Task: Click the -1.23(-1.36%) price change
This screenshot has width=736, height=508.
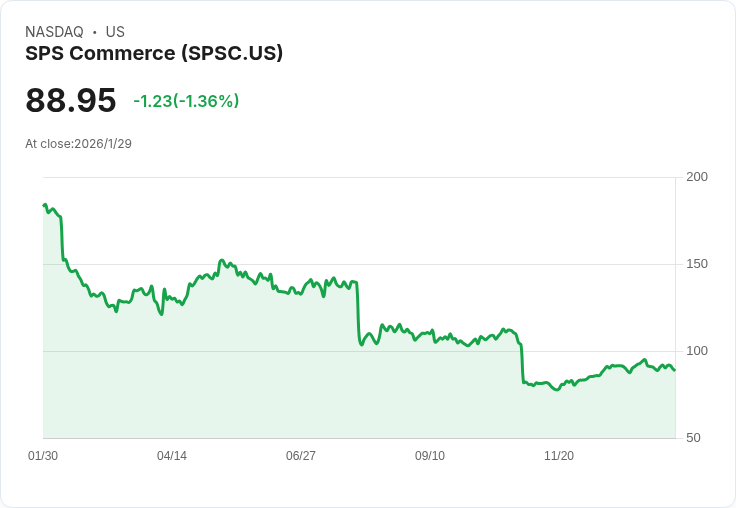Action: click(x=186, y=101)
